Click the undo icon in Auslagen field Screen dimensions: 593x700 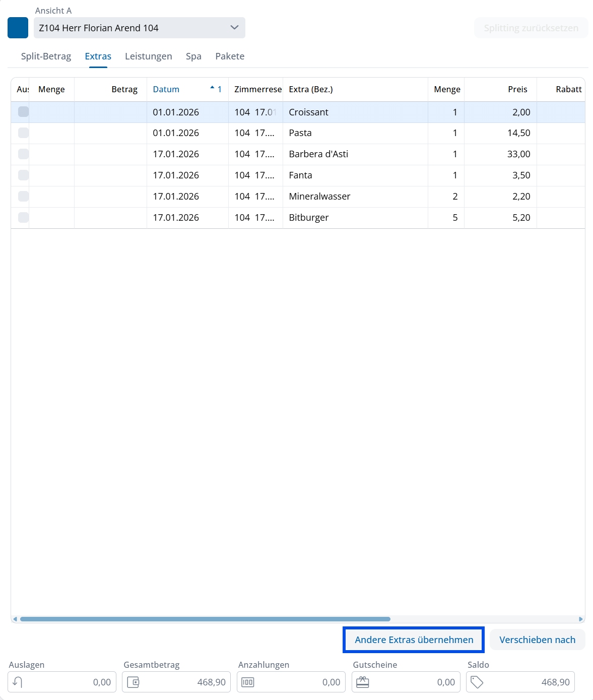pyautogui.click(x=18, y=682)
